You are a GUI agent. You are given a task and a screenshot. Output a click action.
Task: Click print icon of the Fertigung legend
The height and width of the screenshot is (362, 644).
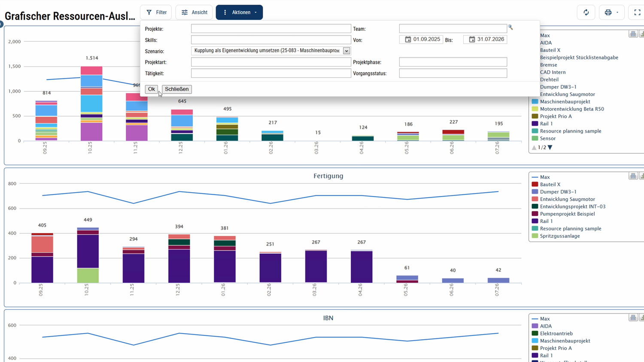click(633, 176)
